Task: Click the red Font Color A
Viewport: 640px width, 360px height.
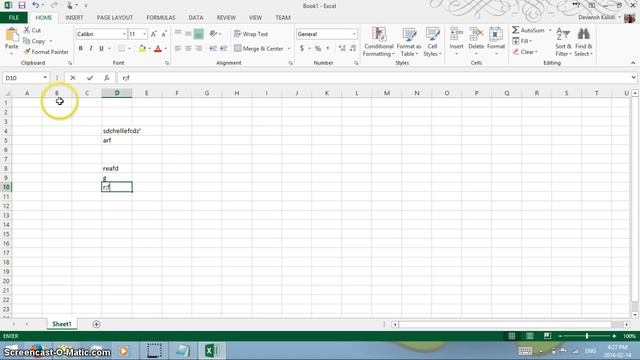Action: click(x=158, y=49)
